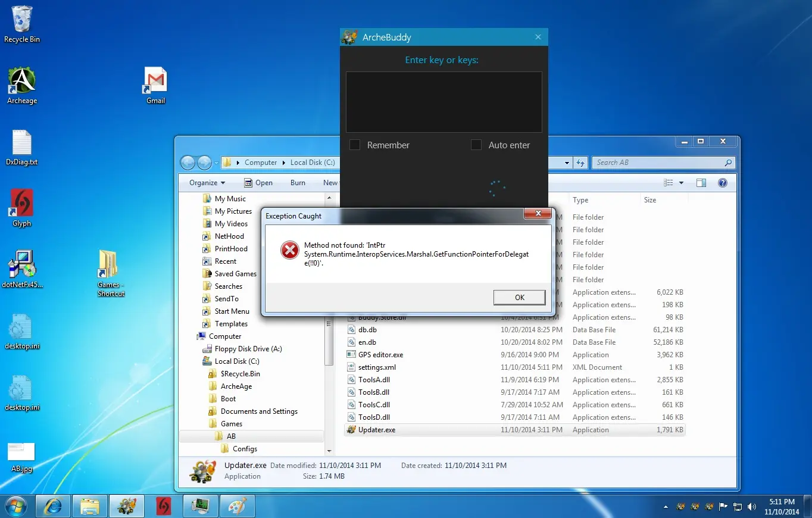The width and height of the screenshot is (812, 518).
Task: Click the refresh button beside address bar
Action: click(581, 163)
